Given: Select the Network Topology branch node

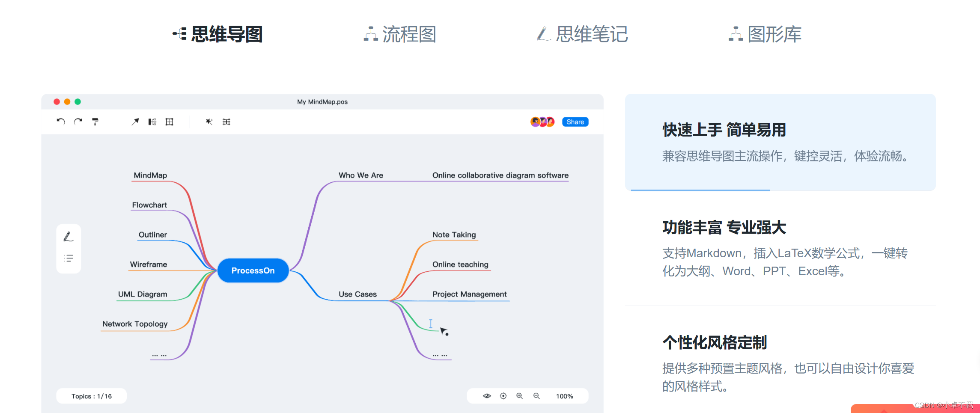Looking at the screenshot, I should (x=135, y=324).
